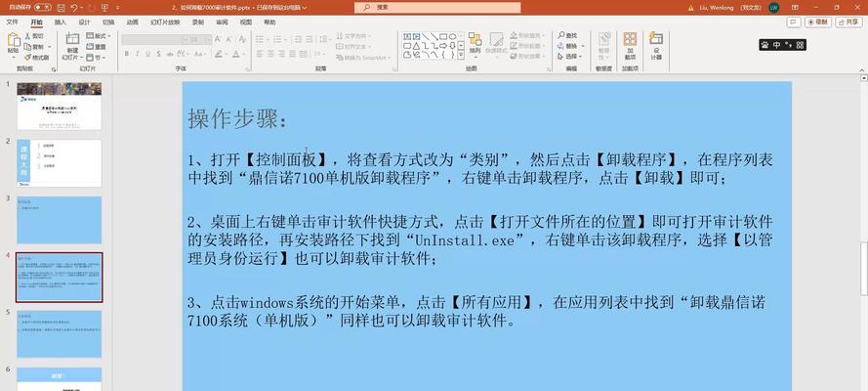Switch to the 插入 (Insert) tab
The height and width of the screenshot is (391, 868).
pyautogui.click(x=61, y=22)
